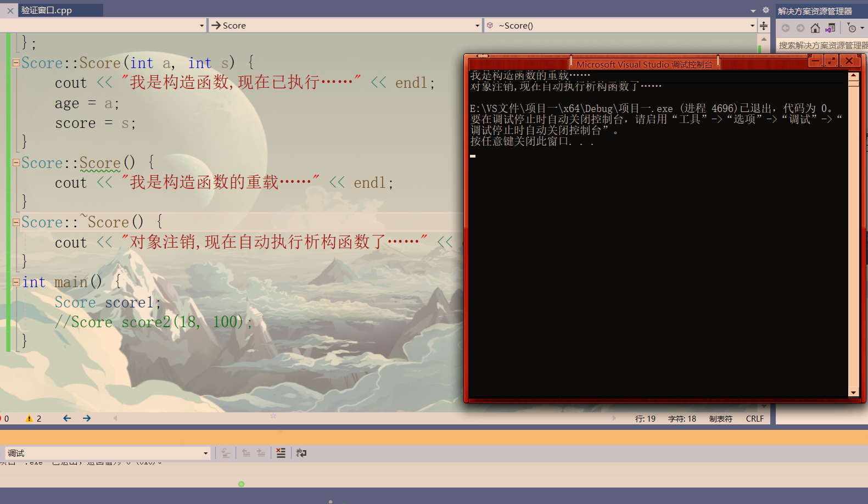The height and width of the screenshot is (504, 868).
Task: Click debug console scrollbar down arrow
Action: (853, 393)
